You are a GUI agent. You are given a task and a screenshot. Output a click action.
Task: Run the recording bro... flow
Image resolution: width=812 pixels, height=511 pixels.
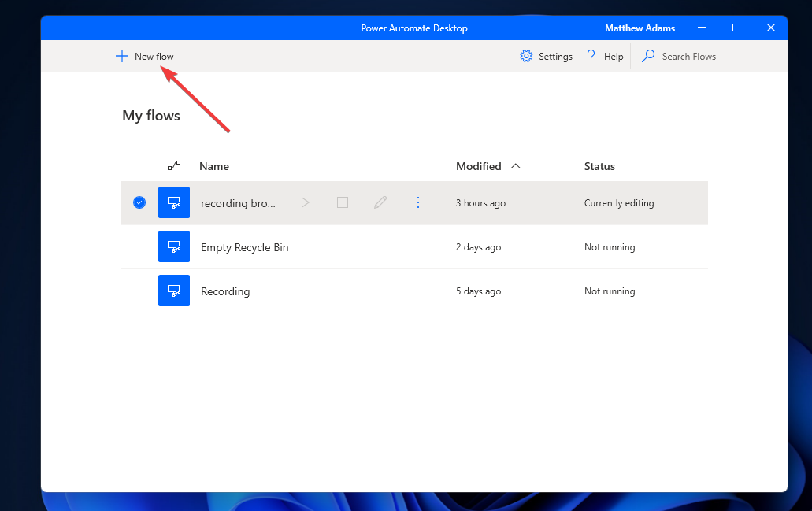305,202
